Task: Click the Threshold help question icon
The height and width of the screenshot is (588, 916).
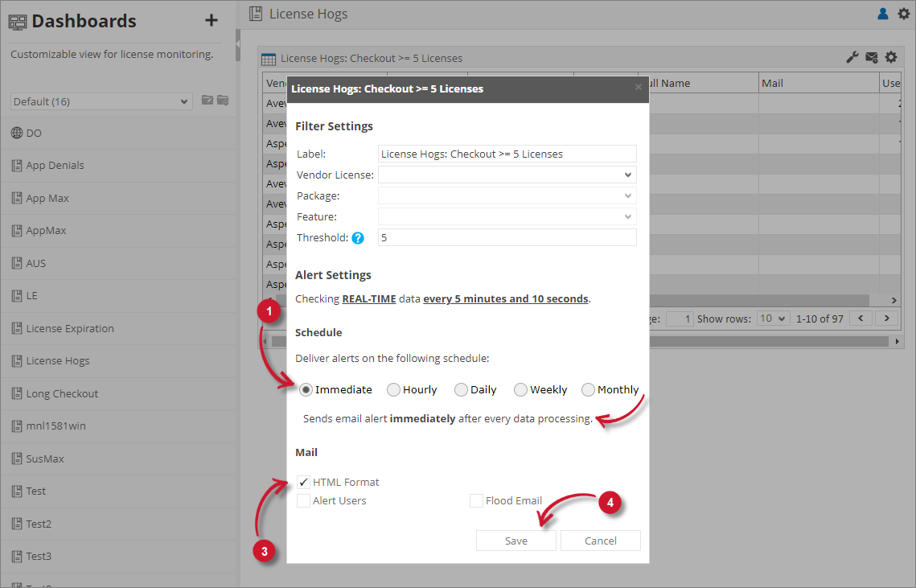Action: (358, 238)
